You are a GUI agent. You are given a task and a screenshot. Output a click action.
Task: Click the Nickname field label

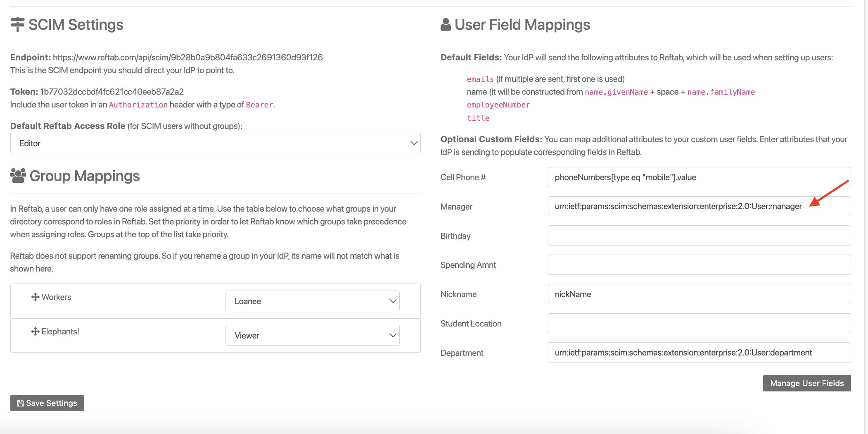[x=458, y=294]
